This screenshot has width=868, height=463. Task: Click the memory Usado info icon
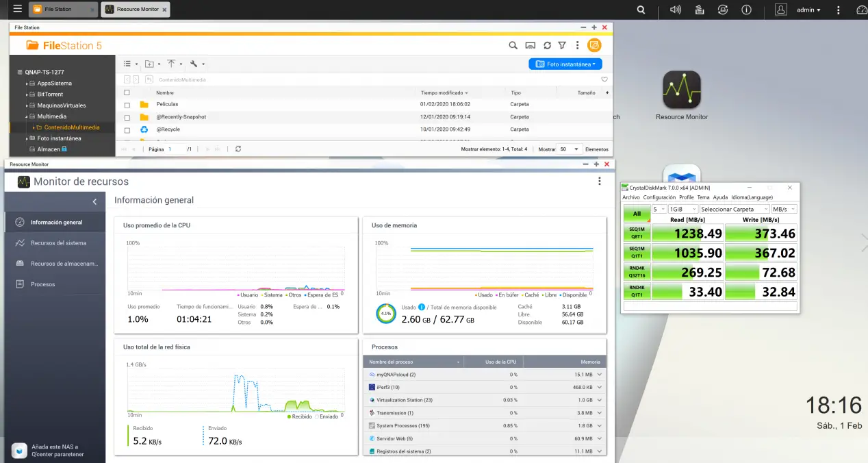coord(422,308)
